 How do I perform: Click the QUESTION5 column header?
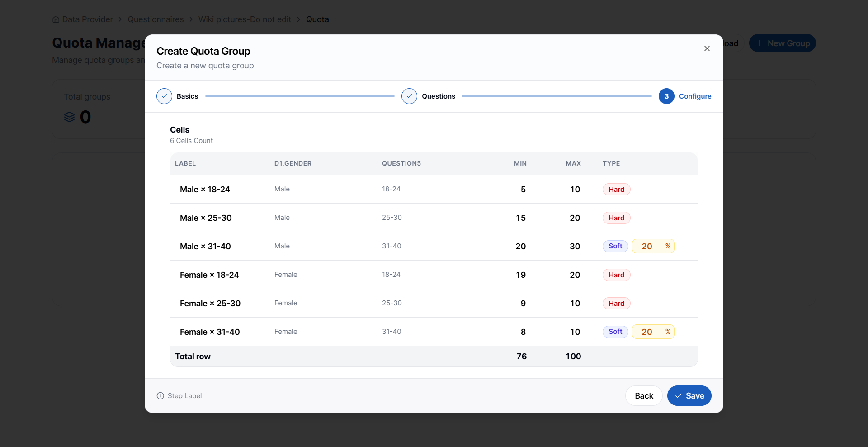[x=401, y=163]
